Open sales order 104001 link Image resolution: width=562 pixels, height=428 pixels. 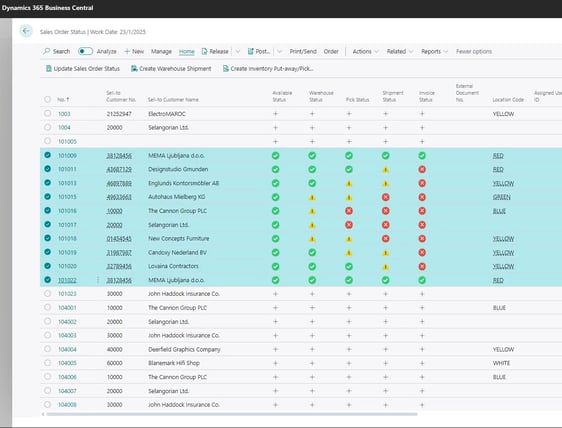click(67, 308)
